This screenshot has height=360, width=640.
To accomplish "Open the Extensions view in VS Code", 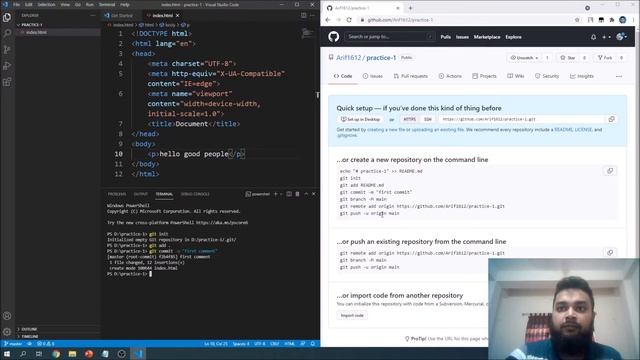I will click(7, 82).
